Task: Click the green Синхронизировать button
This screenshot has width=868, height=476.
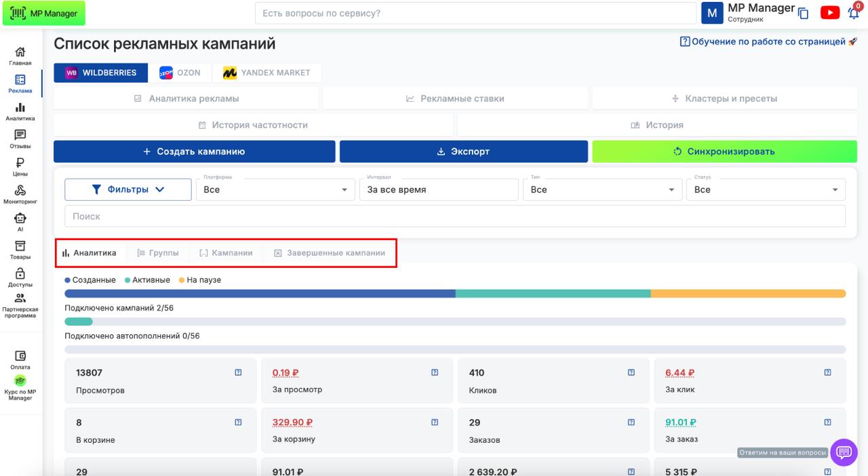Action: [x=724, y=151]
